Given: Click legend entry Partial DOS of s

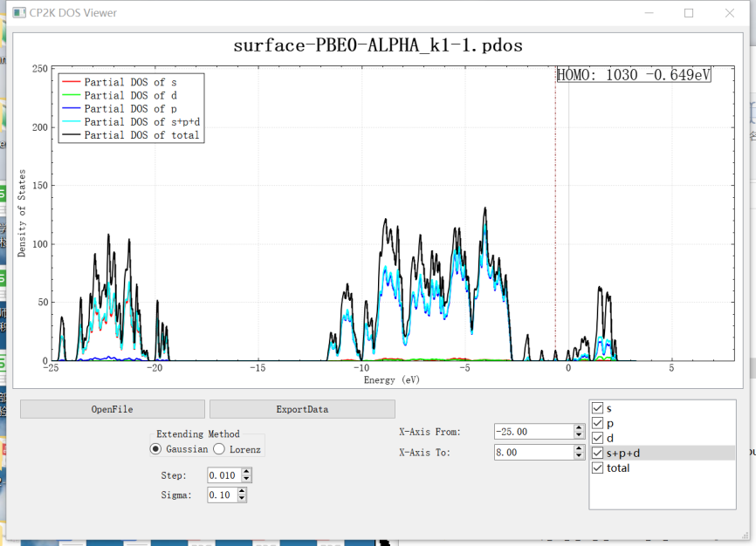Looking at the screenshot, I should [x=130, y=82].
